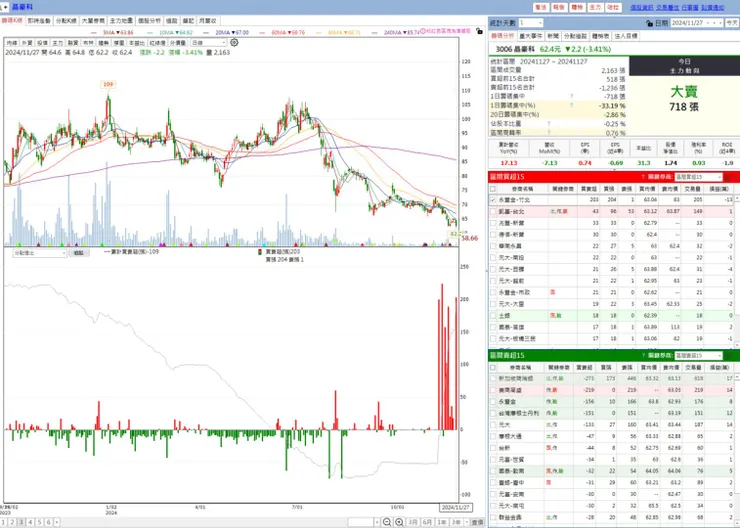Switch to 分點追蹤 tab
The height and width of the screenshot is (528, 740).
click(x=575, y=36)
